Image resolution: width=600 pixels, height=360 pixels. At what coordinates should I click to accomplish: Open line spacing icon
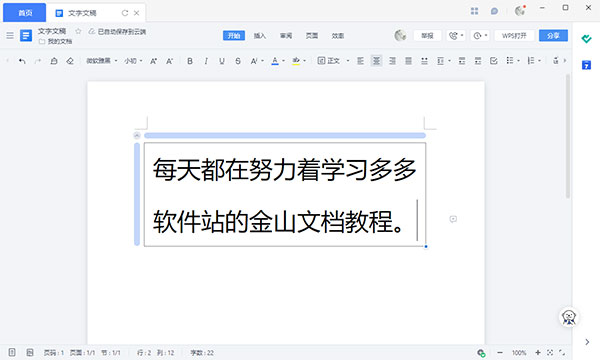coord(440,61)
